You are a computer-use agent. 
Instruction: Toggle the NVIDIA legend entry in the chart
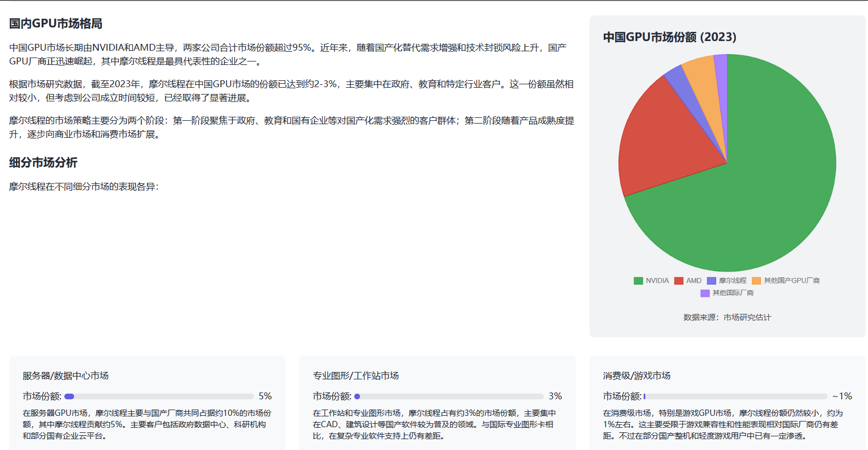click(x=652, y=280)
